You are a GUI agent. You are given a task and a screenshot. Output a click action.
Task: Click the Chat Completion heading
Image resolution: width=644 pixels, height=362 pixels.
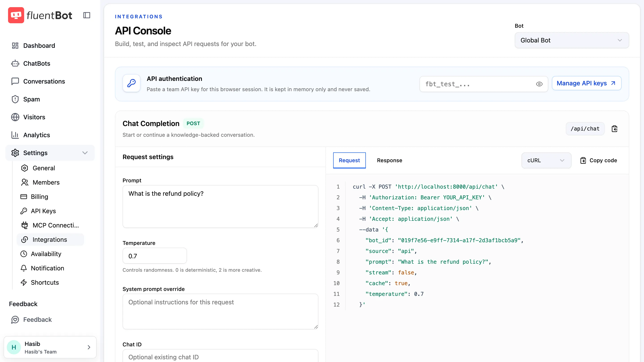[151, 123]
